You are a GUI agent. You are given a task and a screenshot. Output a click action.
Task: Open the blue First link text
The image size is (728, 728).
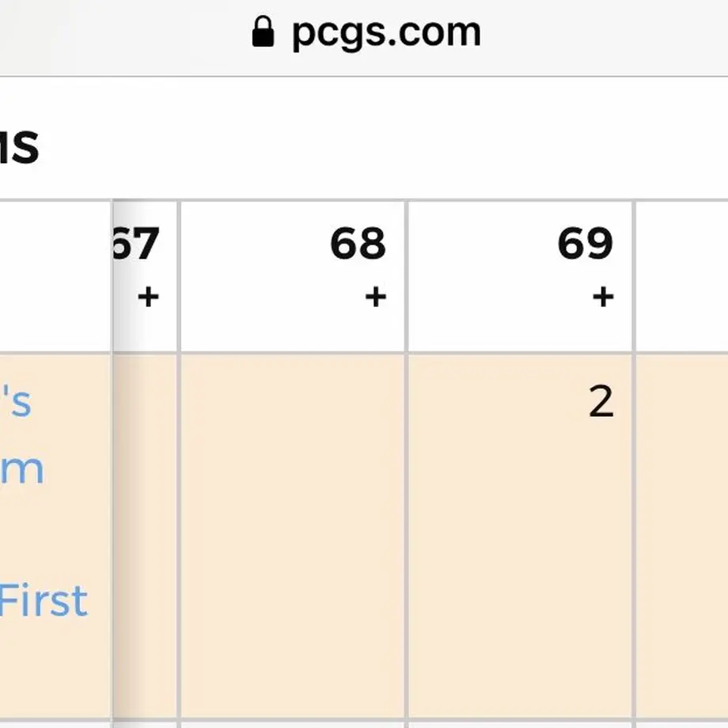click(44, 601)
